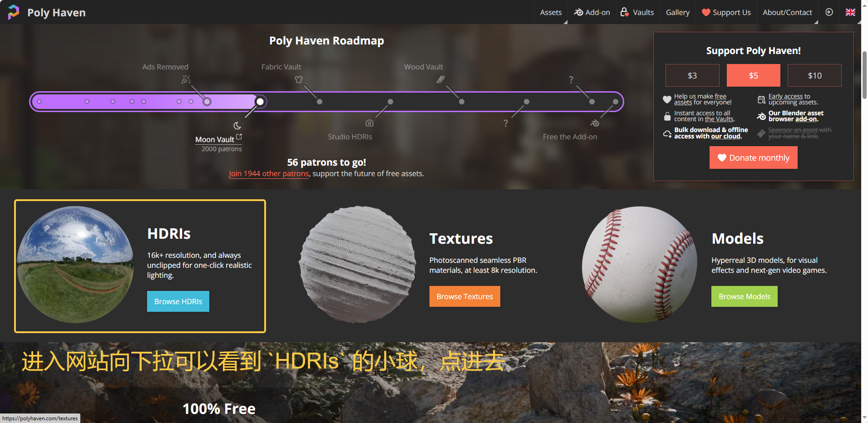
Task: Click the Textures heading
Action: click(461, 239)
